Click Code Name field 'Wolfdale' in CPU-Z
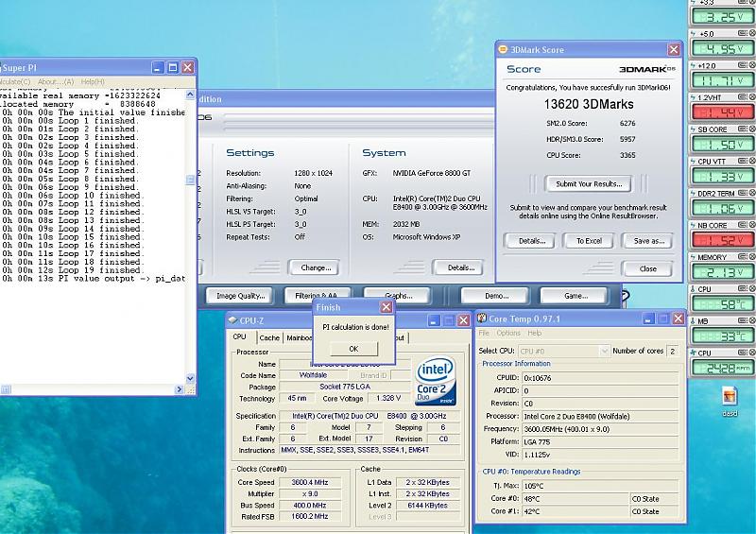 click(x=313, y=375)
